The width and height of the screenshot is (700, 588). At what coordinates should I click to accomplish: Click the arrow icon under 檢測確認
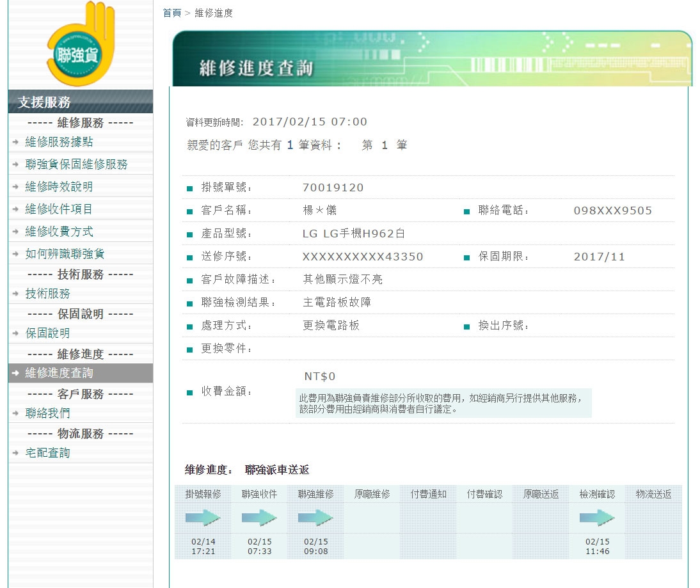point(597,518)
